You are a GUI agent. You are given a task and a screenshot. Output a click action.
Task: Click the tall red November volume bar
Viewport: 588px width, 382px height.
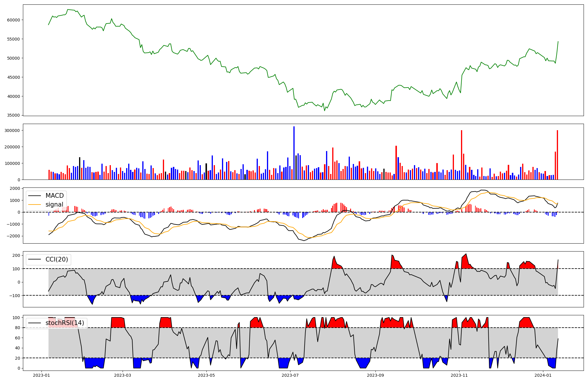click(x=462, y=155)
